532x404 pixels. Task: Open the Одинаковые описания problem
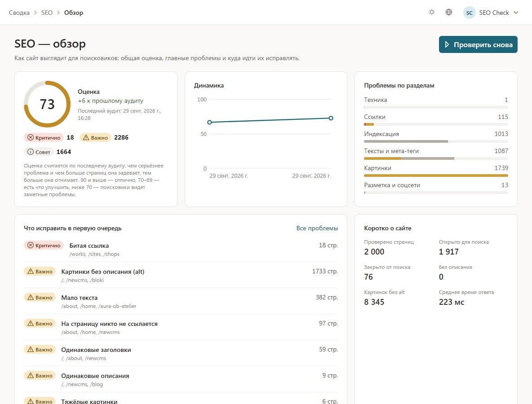point(95,376)
